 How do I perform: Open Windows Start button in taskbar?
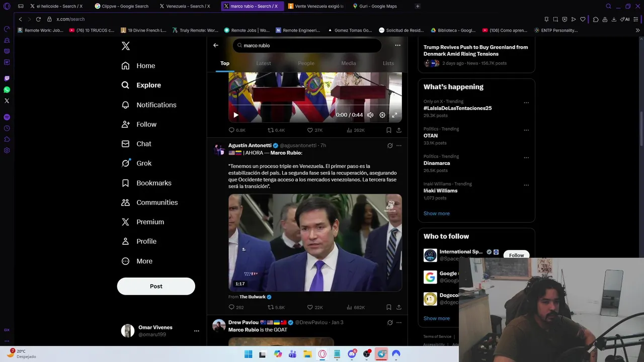point(248,354)
